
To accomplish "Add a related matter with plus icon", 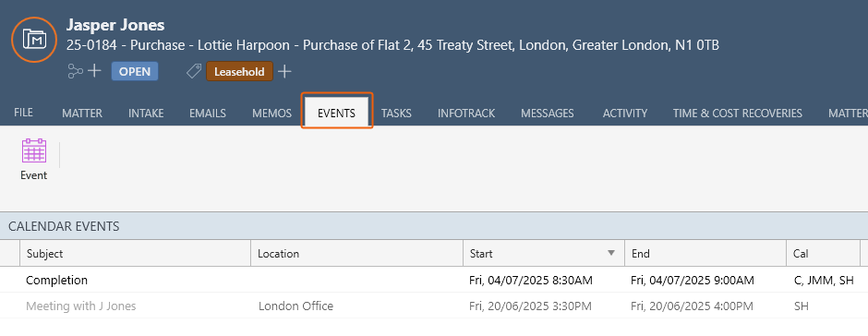I will (95, 71).
